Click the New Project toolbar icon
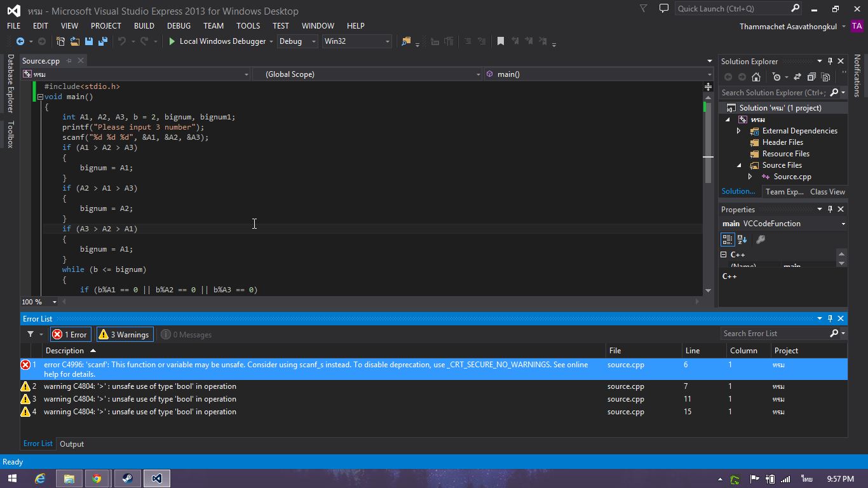The width and height of the screenshot is (868, 488). pyautogui.click(x=61, y=41)
